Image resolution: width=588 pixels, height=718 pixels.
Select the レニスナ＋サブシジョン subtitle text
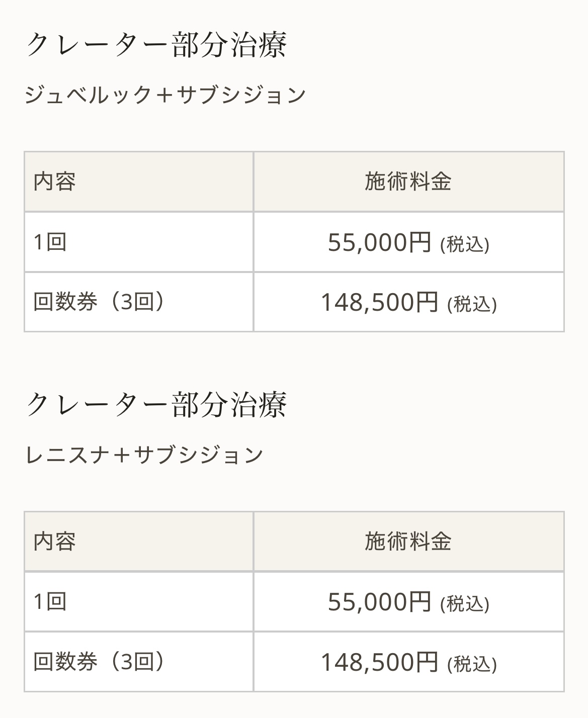click(144, 455)
